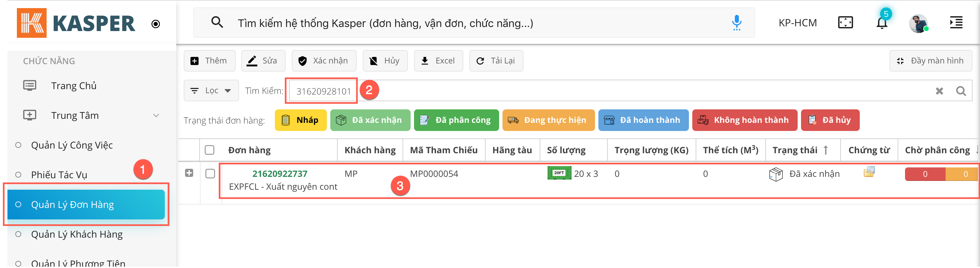Open the user profile avatar
This screenshot has height=268, width=980.
tap(918, 24)
